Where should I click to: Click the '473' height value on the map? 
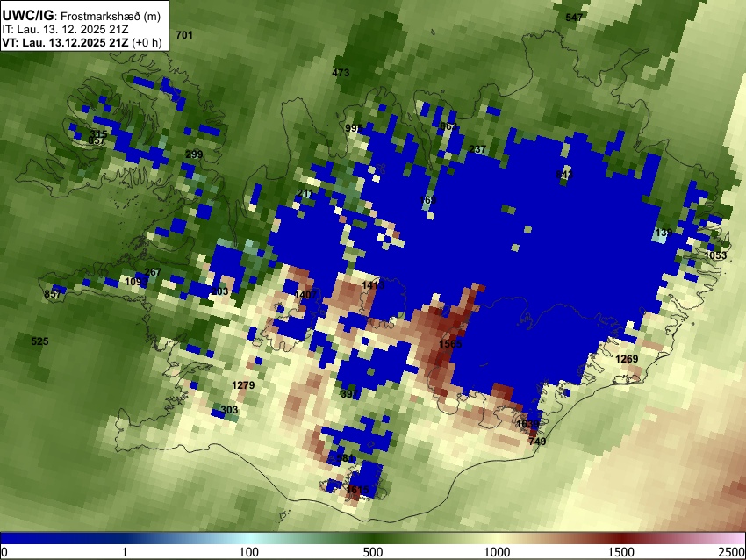(x=341, y=73)
